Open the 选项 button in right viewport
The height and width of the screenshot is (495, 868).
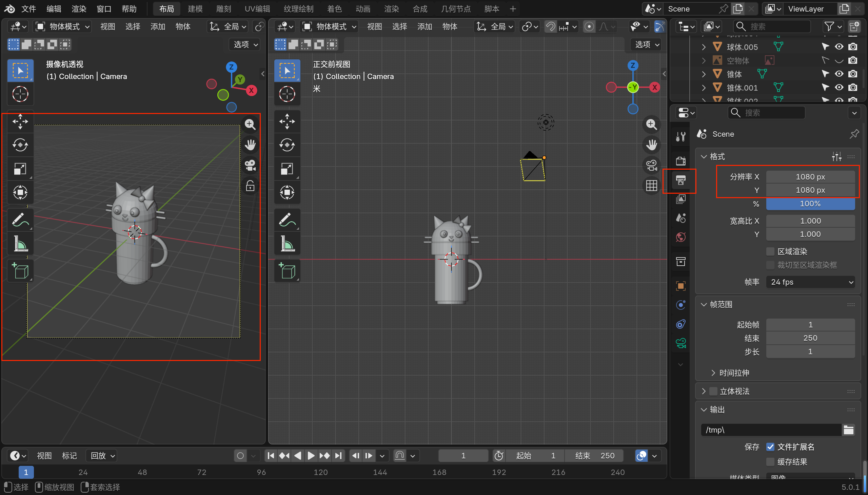pos(647,44)
